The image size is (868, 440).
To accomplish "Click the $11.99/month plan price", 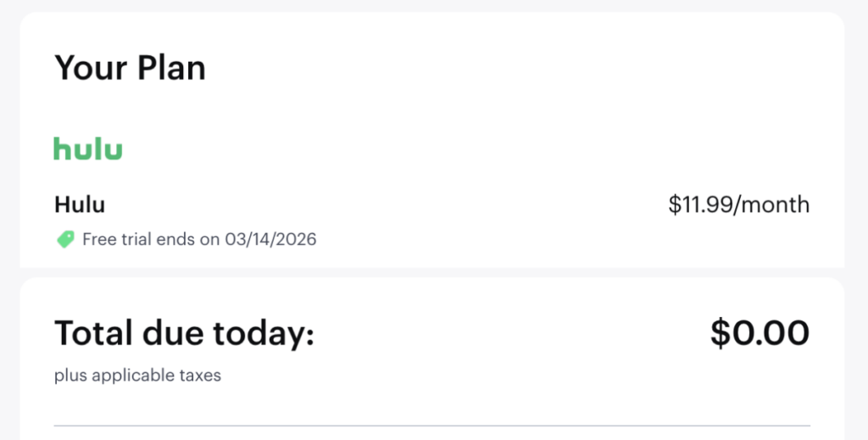I will (738, 204).
